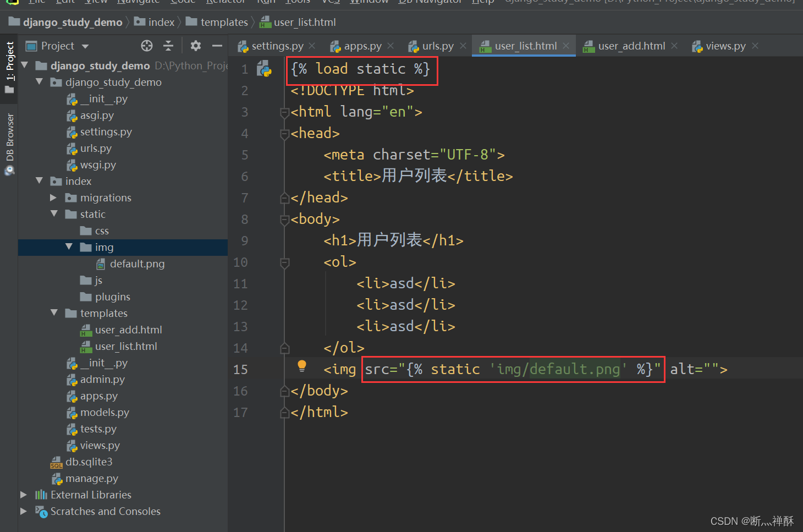Viewport: 803px width, 532px height.
Task: Switch to the urls.py editor tab
Action: tap(431, 46)
